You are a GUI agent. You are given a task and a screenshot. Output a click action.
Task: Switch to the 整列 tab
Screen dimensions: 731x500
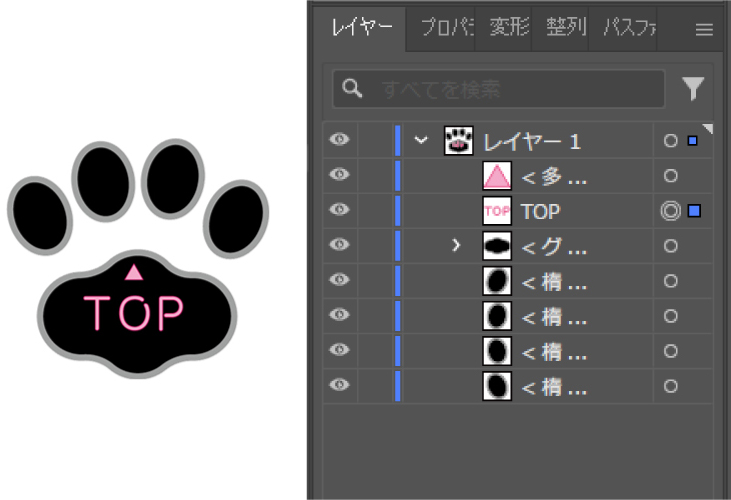pos(565,28)
